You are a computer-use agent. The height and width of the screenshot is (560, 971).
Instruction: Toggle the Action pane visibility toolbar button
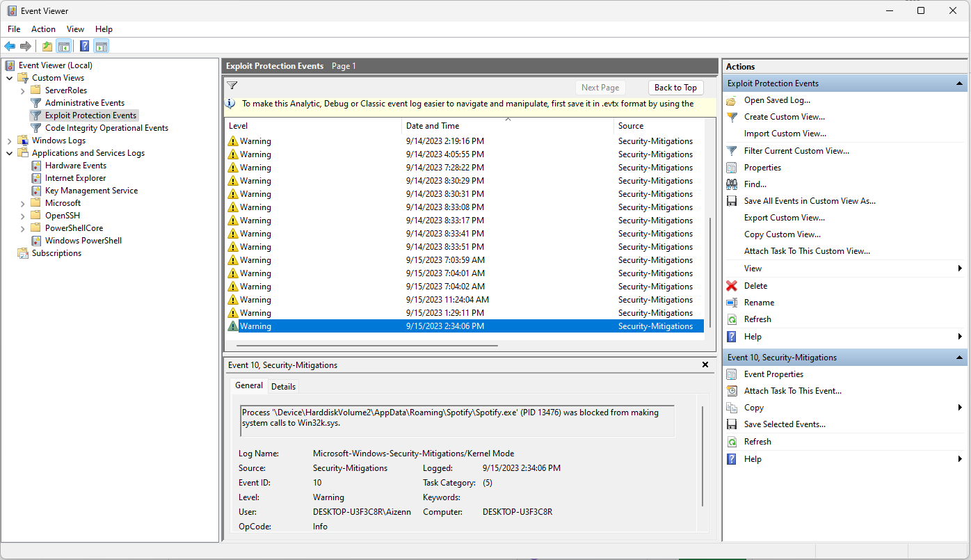pyautogui.click(x=102, y=46)
